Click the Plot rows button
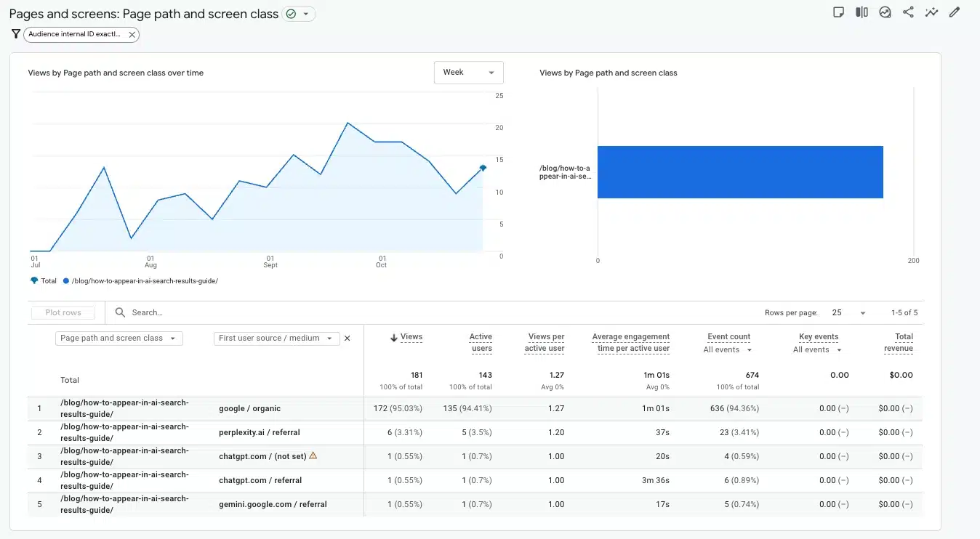Screen dimensions: 980x539 63,313
